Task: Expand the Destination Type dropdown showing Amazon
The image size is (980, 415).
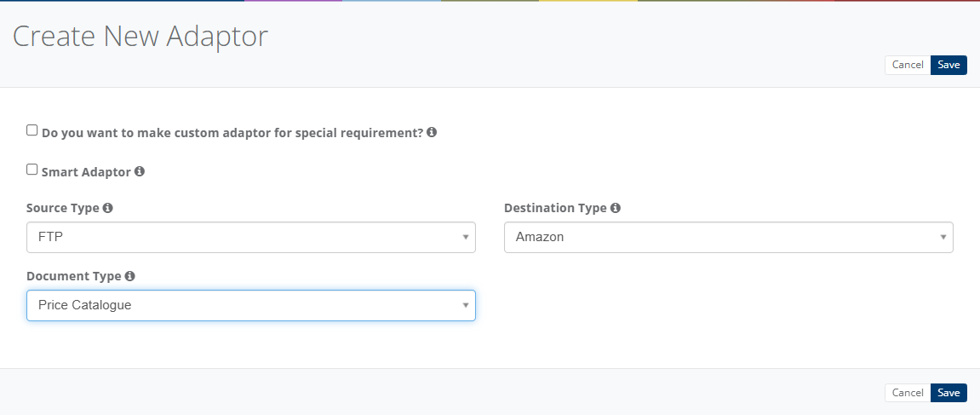Action: 728,237
